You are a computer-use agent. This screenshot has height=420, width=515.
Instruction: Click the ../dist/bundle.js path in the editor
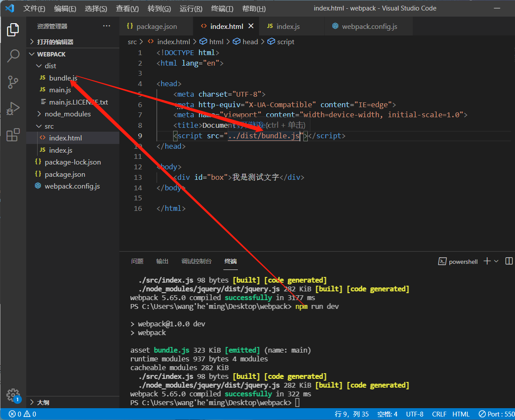264,136
